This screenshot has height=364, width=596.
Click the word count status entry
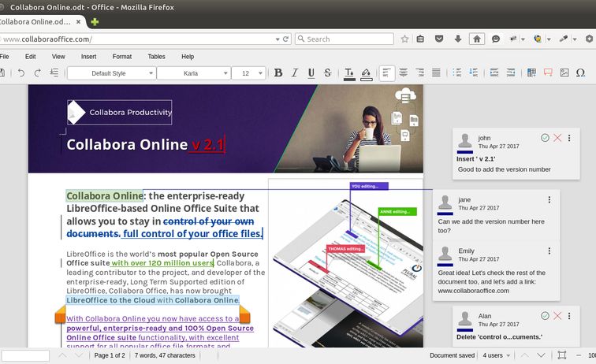(165, 355)
